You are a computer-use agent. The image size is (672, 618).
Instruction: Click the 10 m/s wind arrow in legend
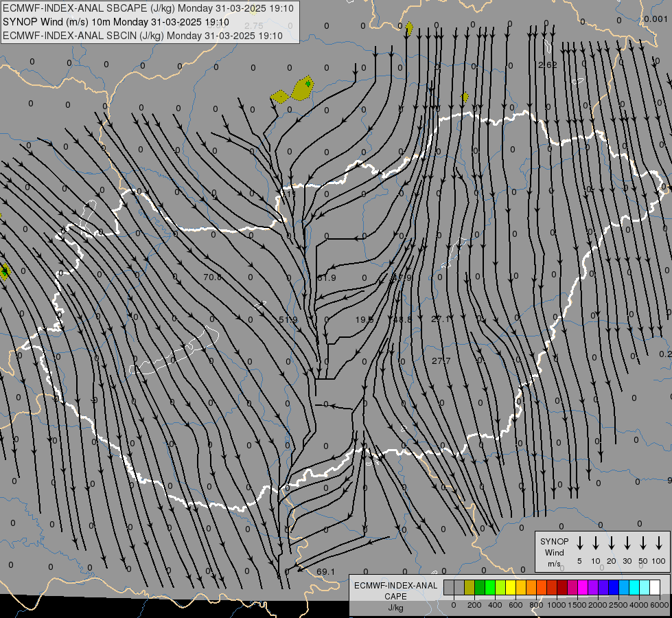pyautogui.click(x=595, y=543)
